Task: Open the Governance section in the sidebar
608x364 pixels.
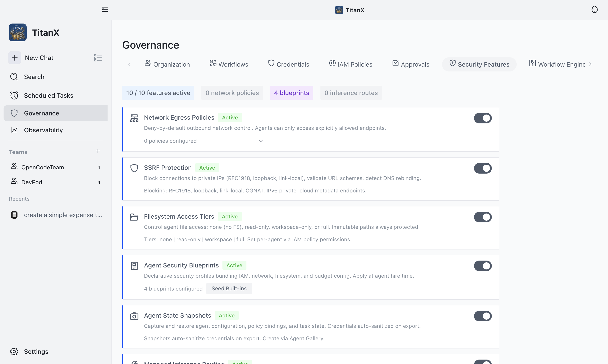Action: (x=41, y=113)
